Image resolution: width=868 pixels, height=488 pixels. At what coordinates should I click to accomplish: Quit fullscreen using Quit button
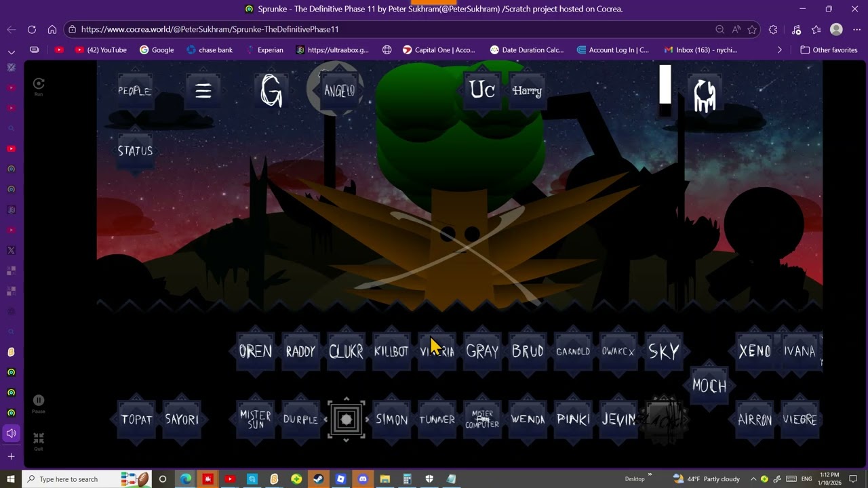39,441
